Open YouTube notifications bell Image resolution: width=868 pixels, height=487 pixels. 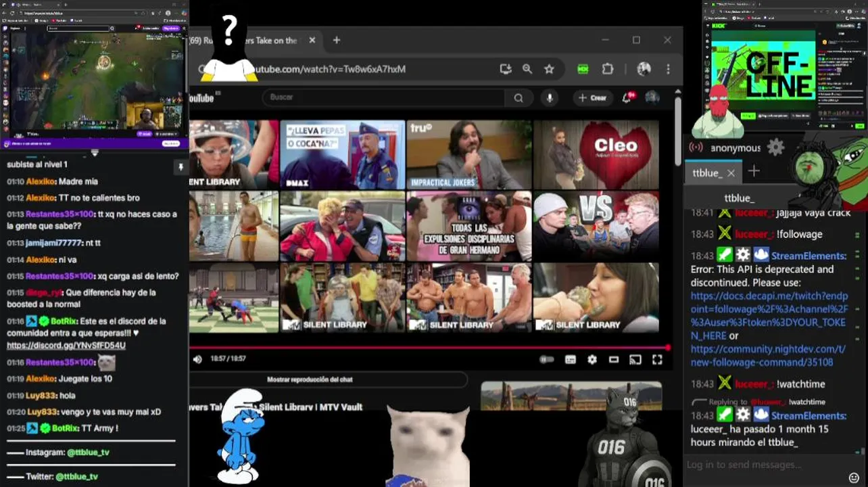pos(628,98)
